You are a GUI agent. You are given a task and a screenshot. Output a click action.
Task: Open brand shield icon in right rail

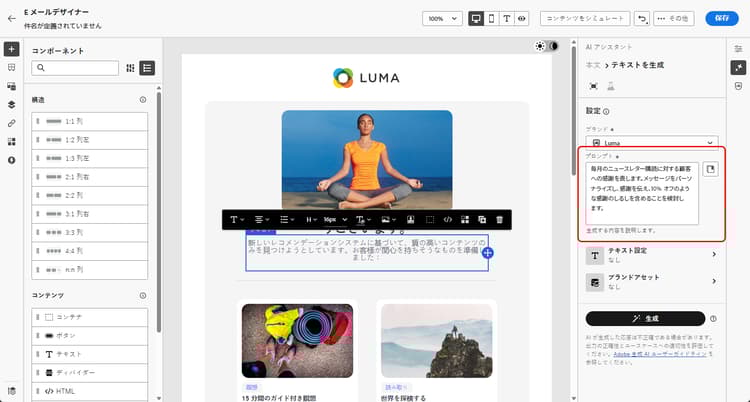click(739, 86)
